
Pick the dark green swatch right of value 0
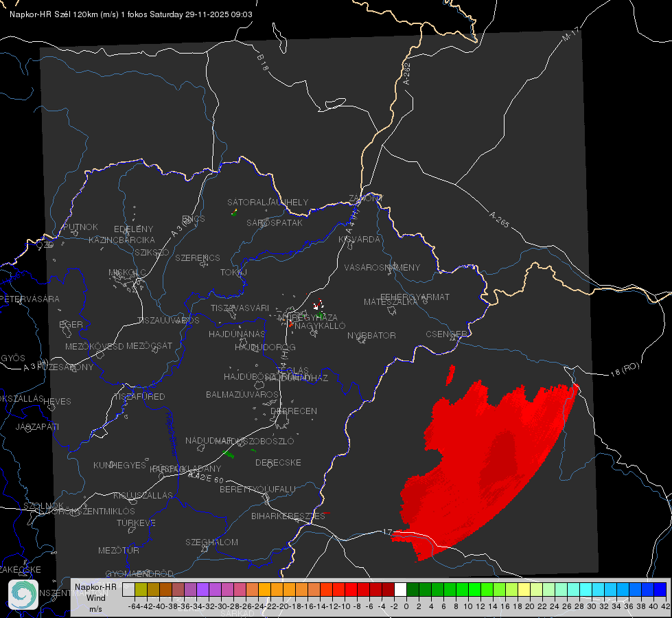[413, 589]
